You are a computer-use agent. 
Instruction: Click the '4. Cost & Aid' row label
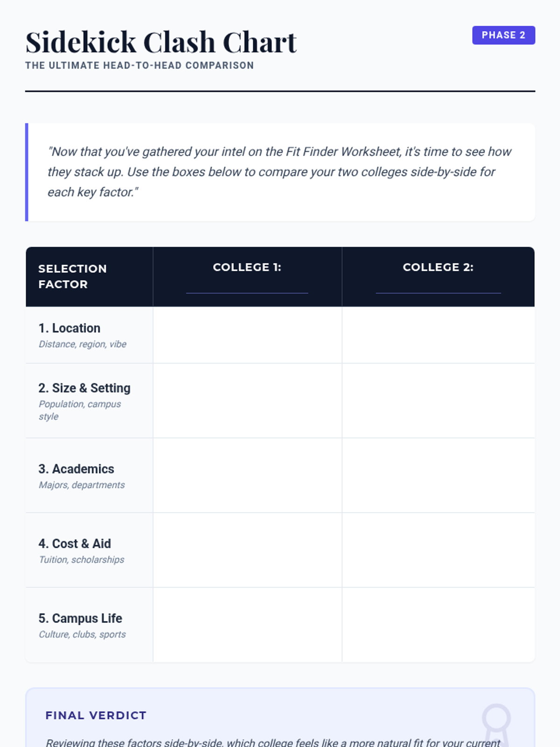click(75, 543)
